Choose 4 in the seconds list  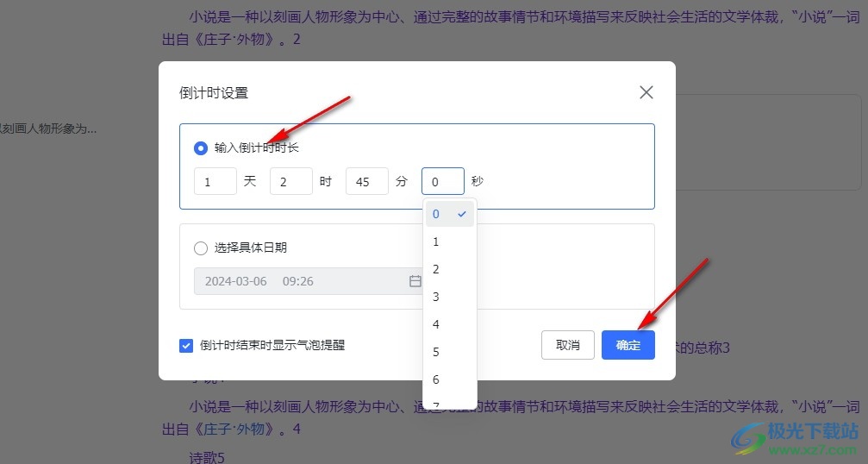coord(449,324)
